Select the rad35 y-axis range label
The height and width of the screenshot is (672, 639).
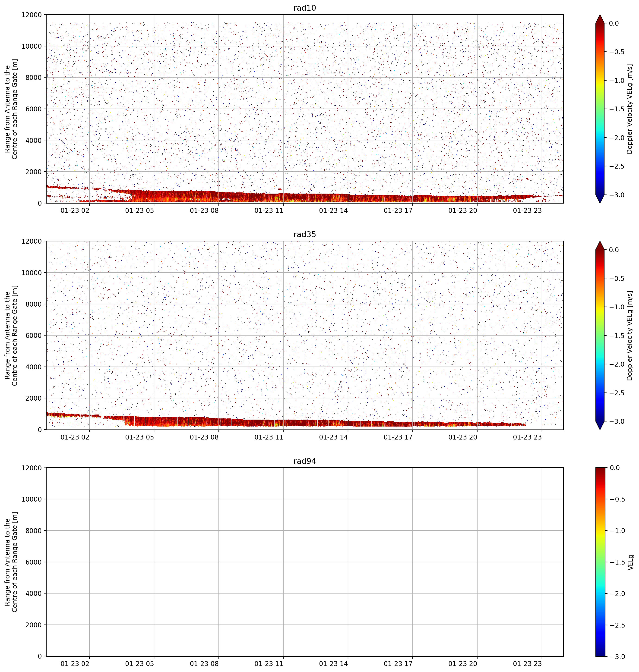click(x=11, y=335)
